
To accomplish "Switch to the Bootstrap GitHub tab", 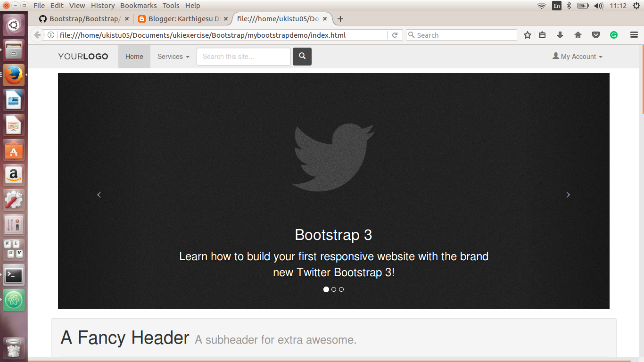I will click(84, 19).
